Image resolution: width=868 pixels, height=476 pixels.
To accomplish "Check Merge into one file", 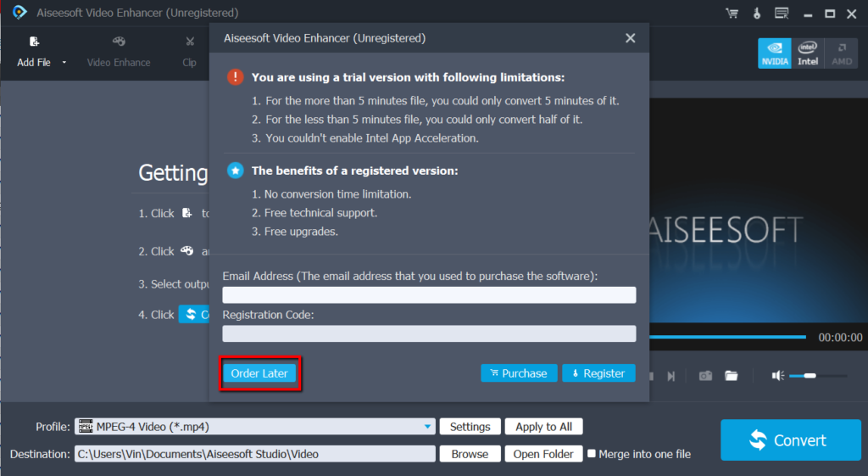I will (x=591, y=453).
